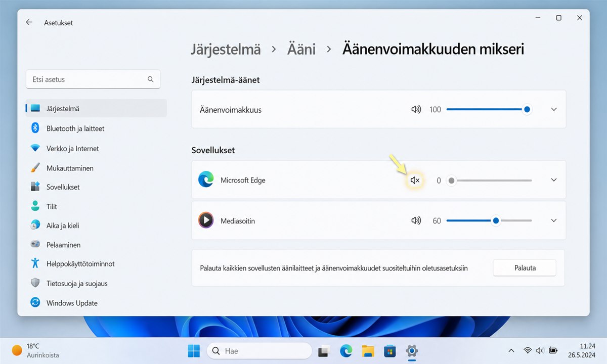Image resolution: width=607 pixels, height=364 pixels.
Task: Click the Ääni breadcrumb link
Action: coord(301,49)
